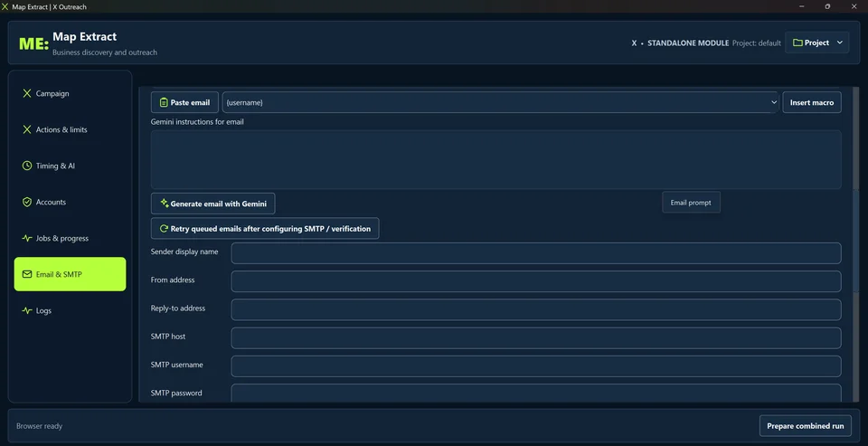
Task: Click the SMTP host input field
Action: [x=536, y=338]
